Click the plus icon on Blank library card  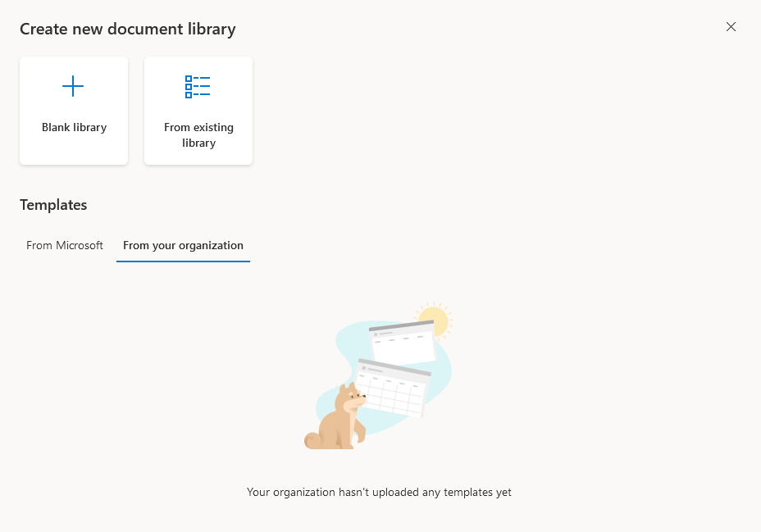[x=73, y=85]
